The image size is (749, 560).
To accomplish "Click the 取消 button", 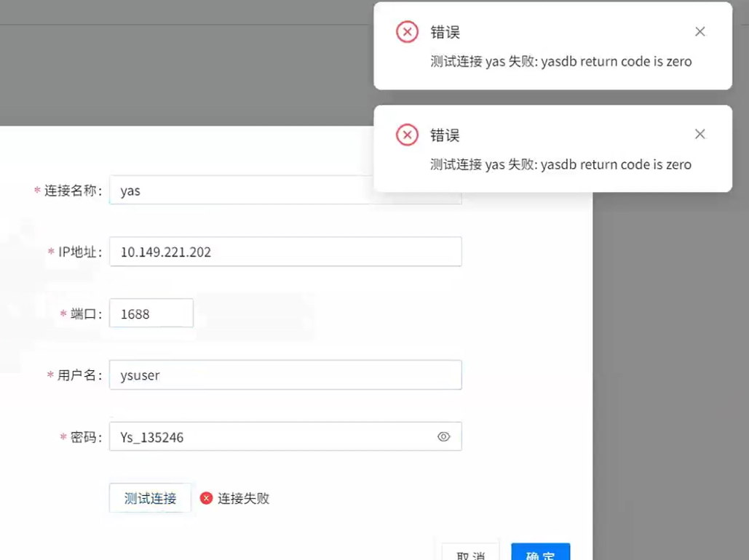I will click(470, 553).
